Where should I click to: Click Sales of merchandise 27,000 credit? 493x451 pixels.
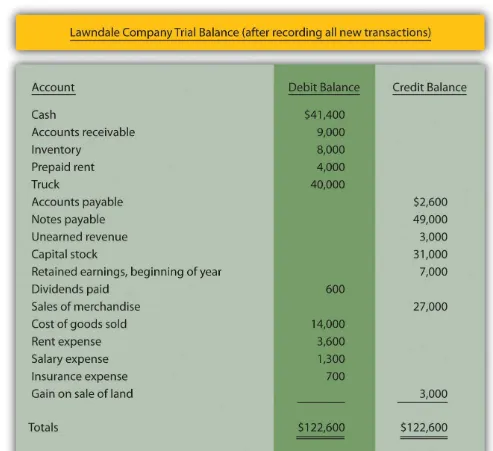coord(430,306)
